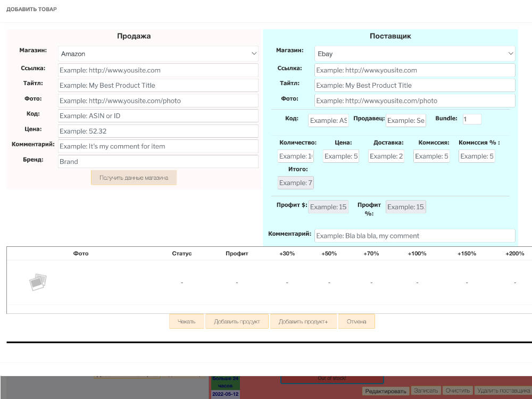Focus the Продажа Код ASIN field
Image resolution: width=532 pixels, height=399 pixels.
158,115
